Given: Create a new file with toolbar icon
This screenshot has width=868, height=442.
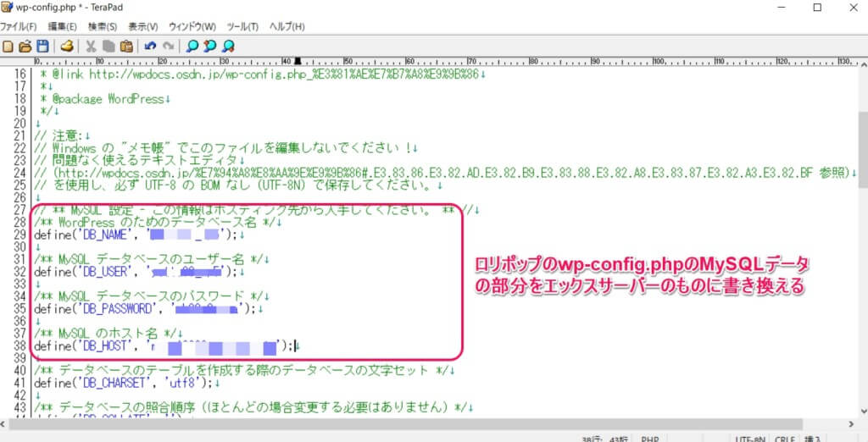Looking at the screenshot, I should tap(8, 47).
